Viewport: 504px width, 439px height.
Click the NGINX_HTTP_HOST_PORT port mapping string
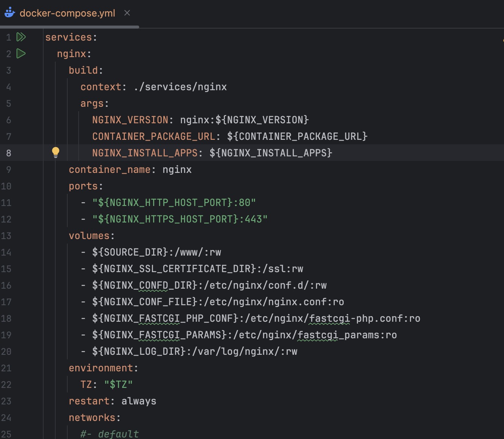click(x=174, y=203)
